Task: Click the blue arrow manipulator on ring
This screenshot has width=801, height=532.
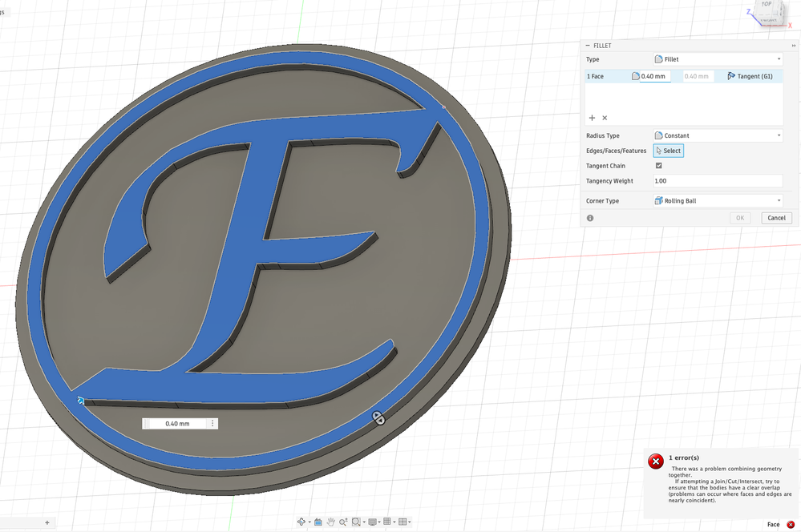Action: 81,401
